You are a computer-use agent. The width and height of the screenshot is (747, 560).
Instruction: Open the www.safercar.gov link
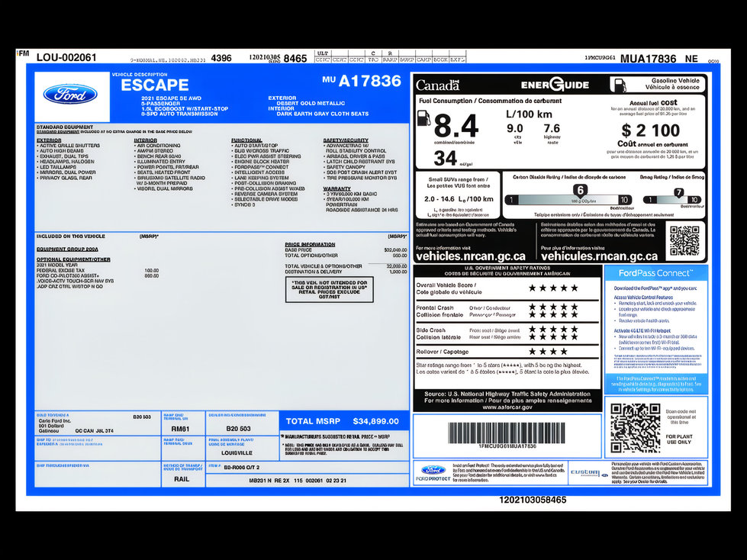click(x=507, y=407)
